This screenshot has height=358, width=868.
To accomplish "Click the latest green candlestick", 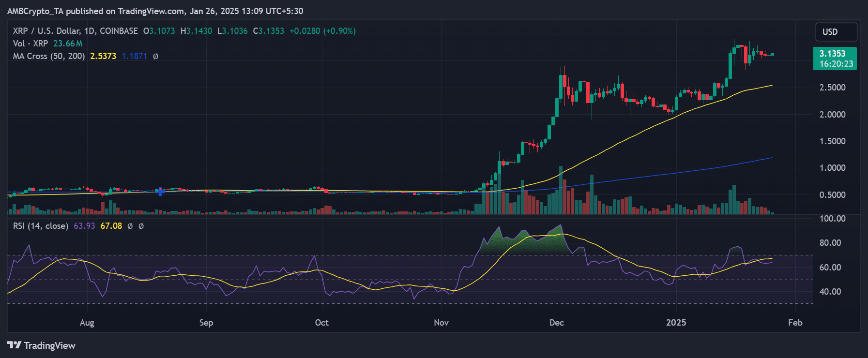I will pyautogui.click(x=772, y=54).
